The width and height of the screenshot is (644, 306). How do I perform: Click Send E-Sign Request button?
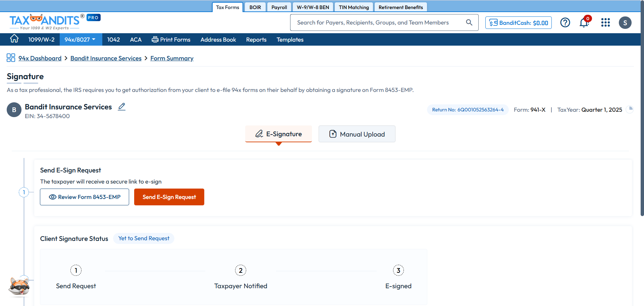click(169, 197)
